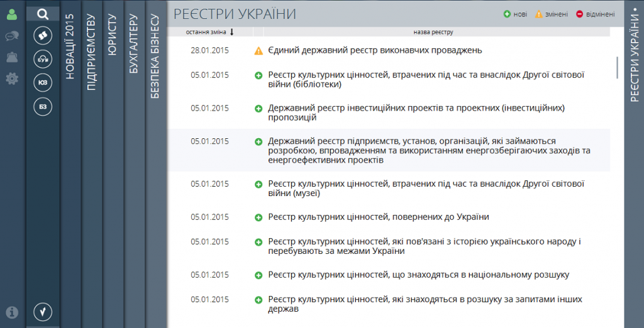Click green plus icon beside національному розшуку
This screenshot has height=328, width=644.
pyautogui.click(x=258, y=275)
